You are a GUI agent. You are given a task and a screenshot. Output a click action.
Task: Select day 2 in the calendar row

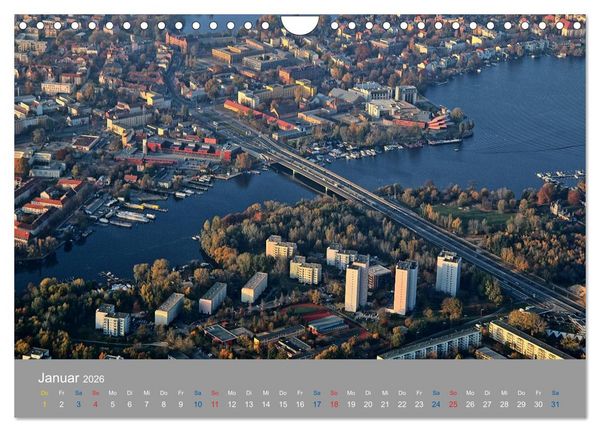[62, 404]
